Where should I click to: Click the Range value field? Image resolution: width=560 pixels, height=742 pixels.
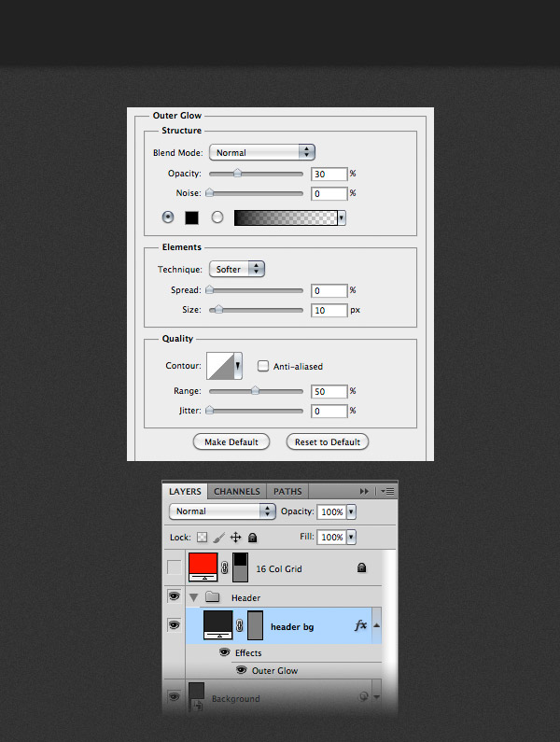329,391
